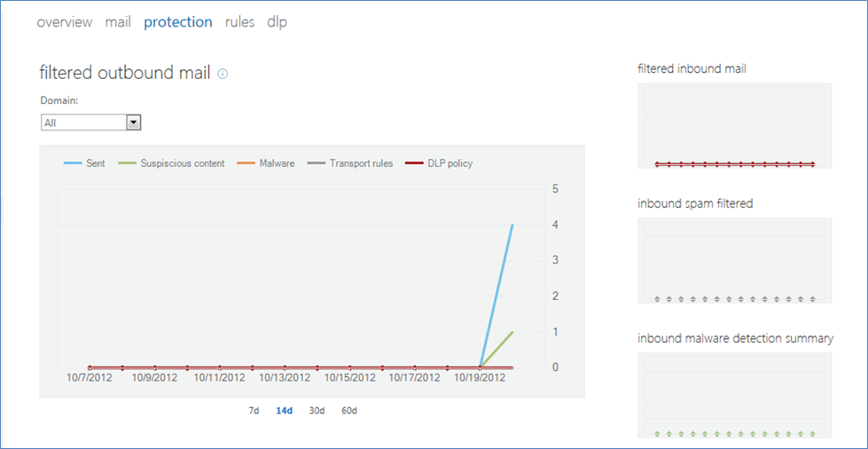This screenshot has height=449, width=868.
Task: Click the Malware legend swatch
Action: click(x=246, y=163)
